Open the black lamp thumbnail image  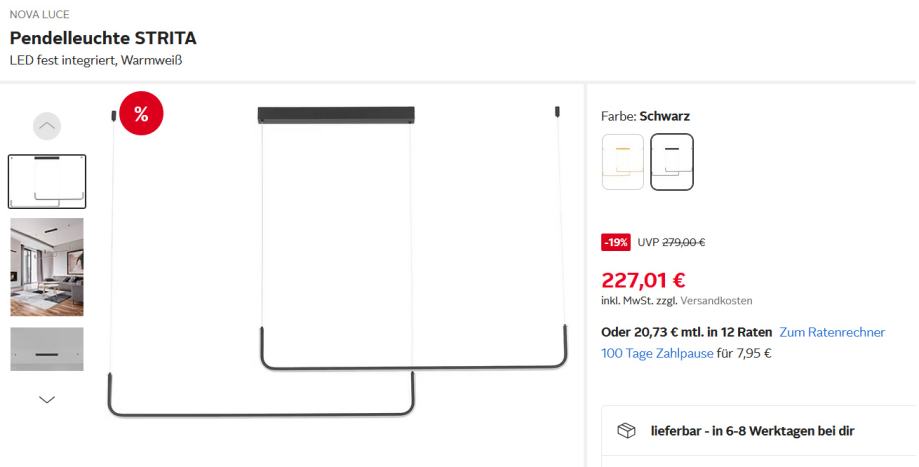click(47, 181)
